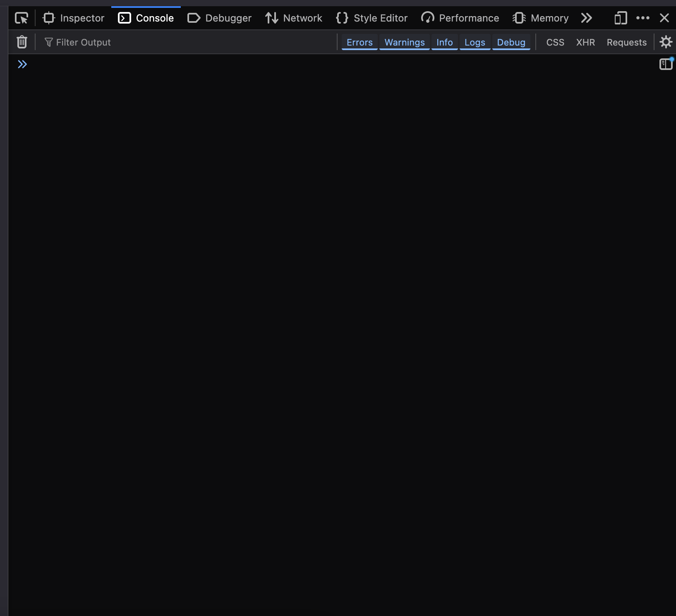This screenshot has height=616, width=676.
Task: Enable the CSS filter button
Action: pyautogui.click(x=555, y=42)
